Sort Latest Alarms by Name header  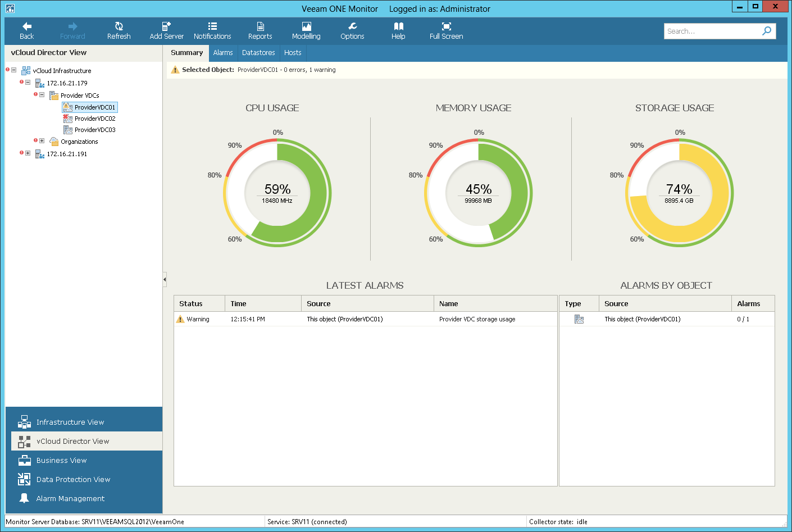495,303
